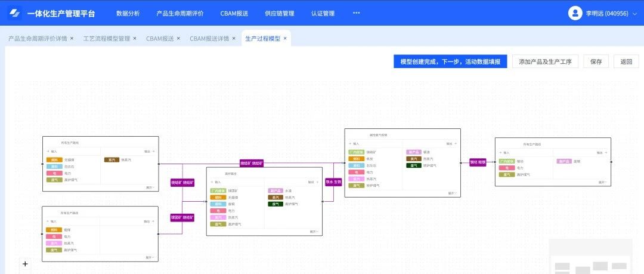Click the 模型创建完成，下一步，活动数据填报 button

[x=450, y=61]
